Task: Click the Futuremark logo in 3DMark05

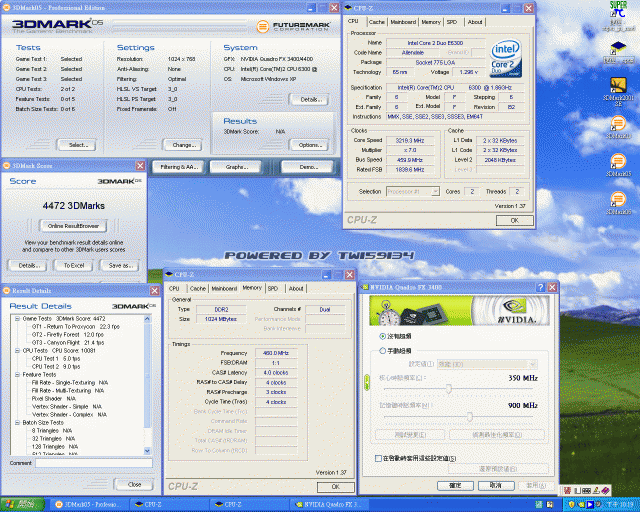Action: coord(293,27)
